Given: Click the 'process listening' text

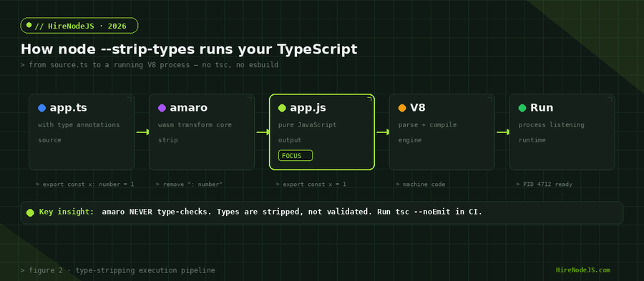Looking at the screenshot, I should coord(551,124).
